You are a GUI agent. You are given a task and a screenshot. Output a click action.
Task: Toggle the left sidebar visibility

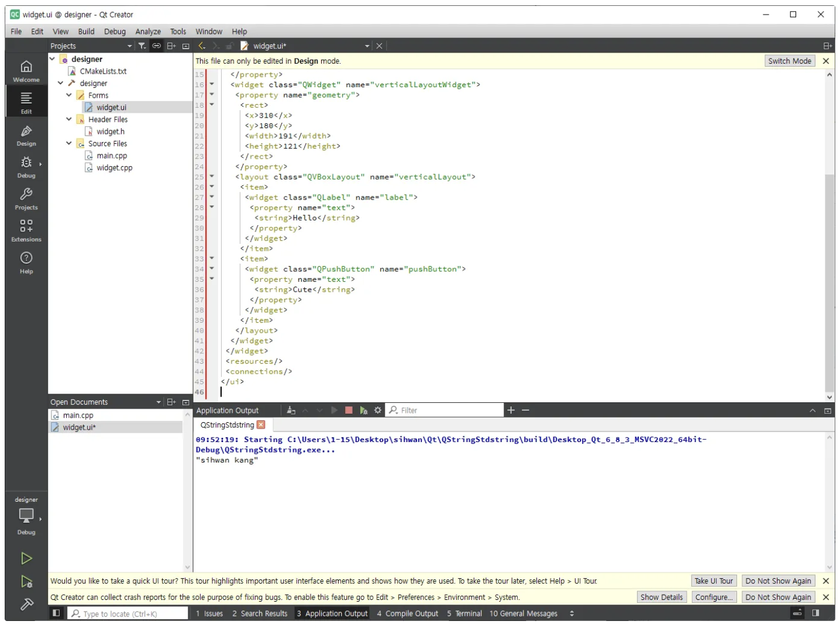click(56, 613)
